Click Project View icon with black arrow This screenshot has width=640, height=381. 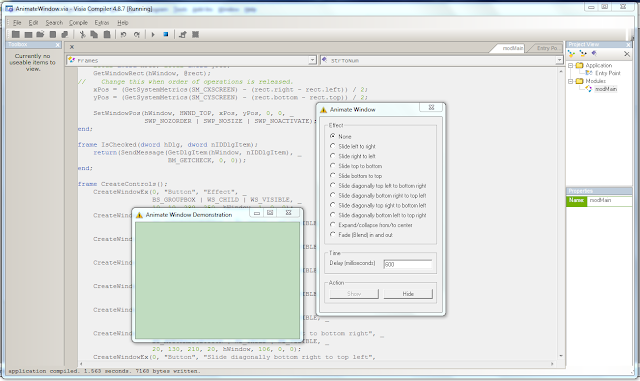(x=583, y=53)
